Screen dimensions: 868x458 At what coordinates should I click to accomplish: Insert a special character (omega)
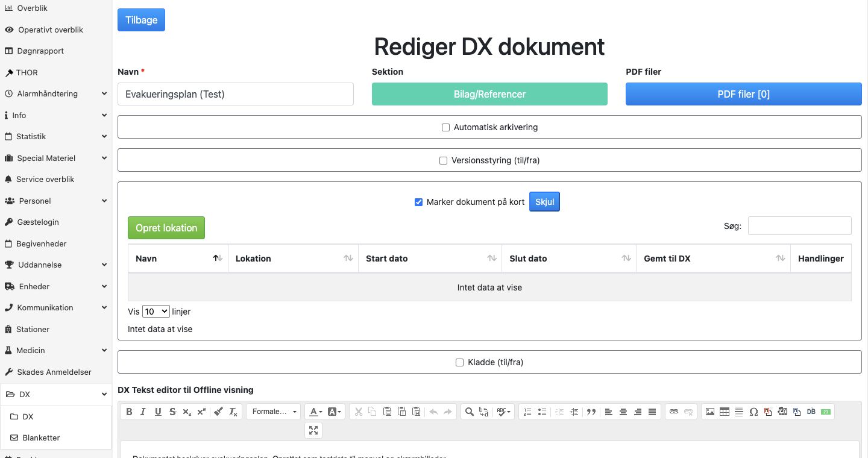point(753,412)
